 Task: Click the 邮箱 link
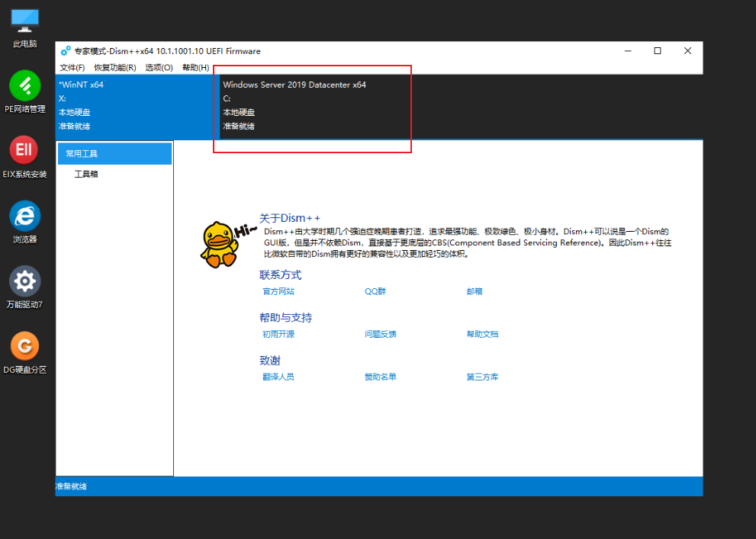tap(475, 291)
